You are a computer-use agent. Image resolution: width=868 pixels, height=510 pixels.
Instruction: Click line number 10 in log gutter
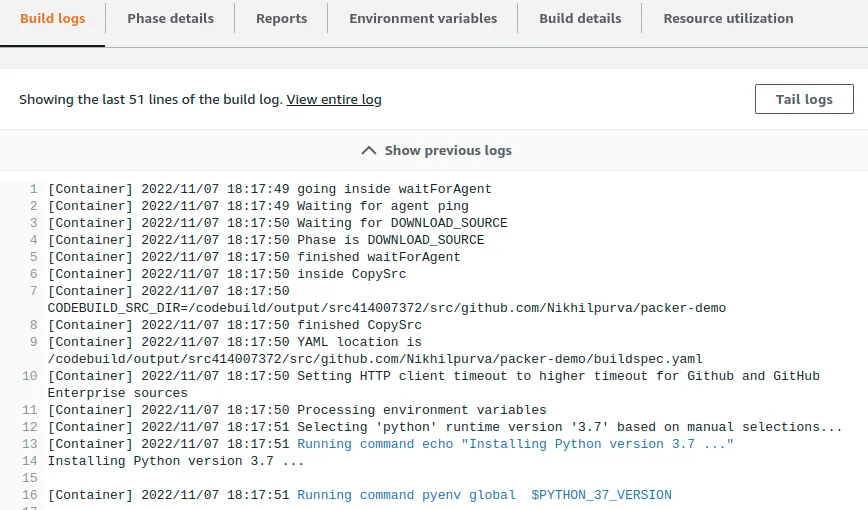pos(30,376)
